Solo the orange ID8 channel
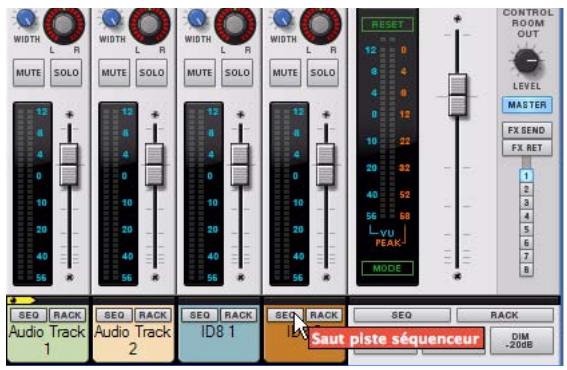This screenshot has width=567, height=370. coord(323,73)
